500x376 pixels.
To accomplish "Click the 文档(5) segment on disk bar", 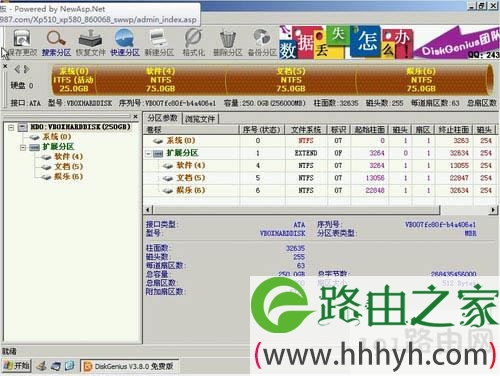I will (x=291, y=80).
